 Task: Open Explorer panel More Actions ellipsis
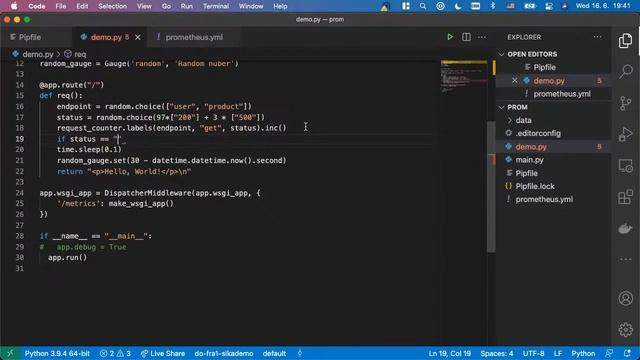coord(597,37)
